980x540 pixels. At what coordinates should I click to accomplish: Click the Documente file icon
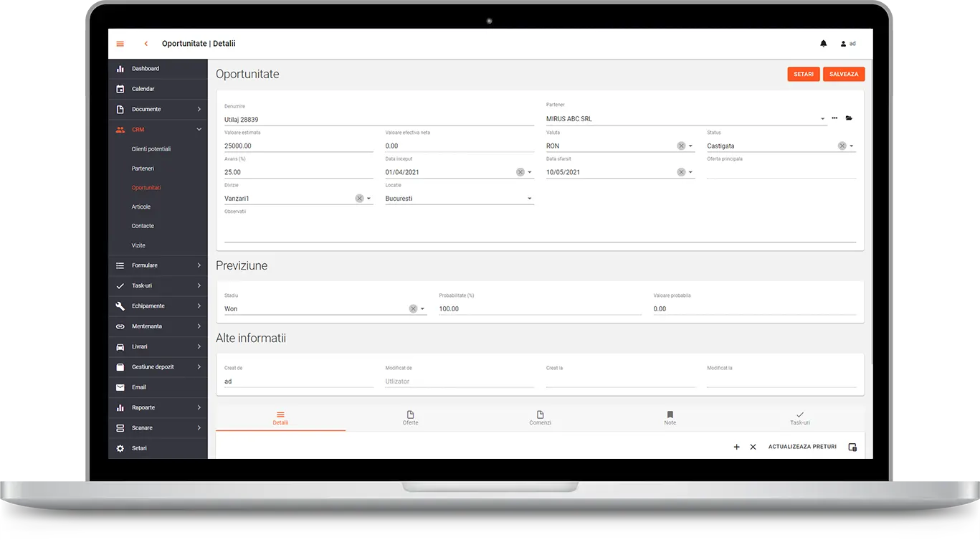pos(120,109)
